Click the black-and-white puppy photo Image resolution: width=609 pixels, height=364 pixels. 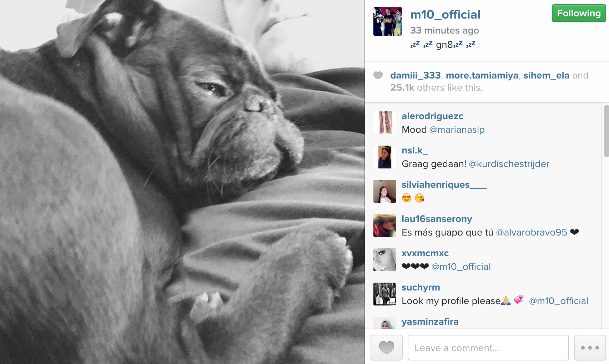[x=182, y=182]
